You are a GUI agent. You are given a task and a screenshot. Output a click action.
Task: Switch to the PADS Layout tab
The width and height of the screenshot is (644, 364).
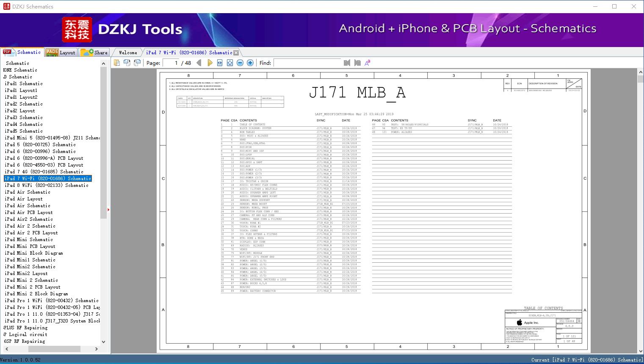tap(60, 53)
